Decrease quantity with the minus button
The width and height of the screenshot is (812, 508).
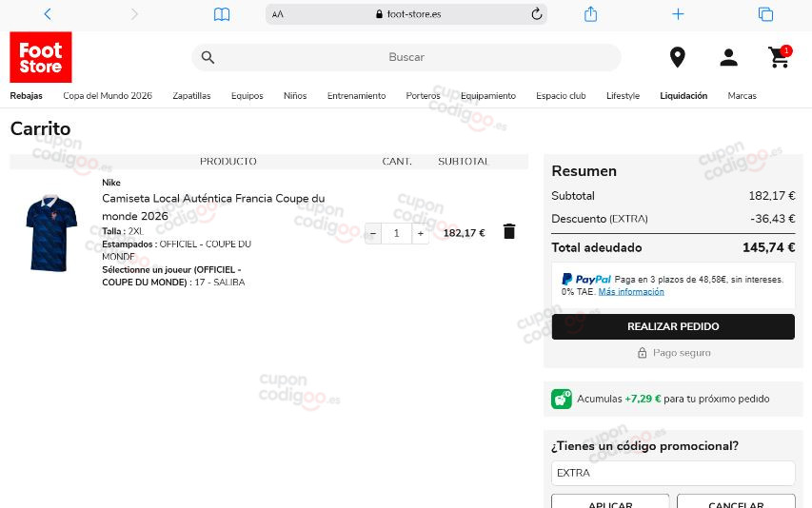tap(373, 234)
